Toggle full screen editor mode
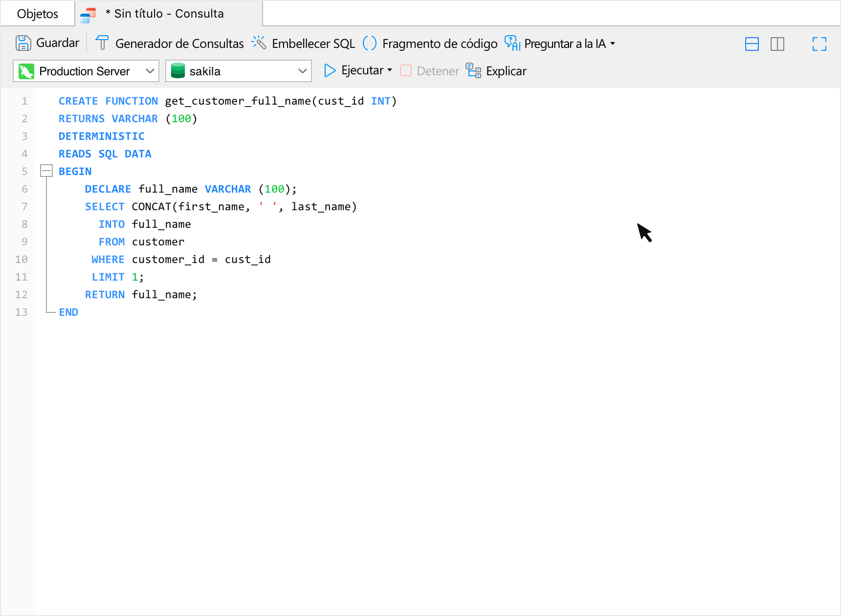The height and width of the screenshot is (616, 841). point(819,44)
